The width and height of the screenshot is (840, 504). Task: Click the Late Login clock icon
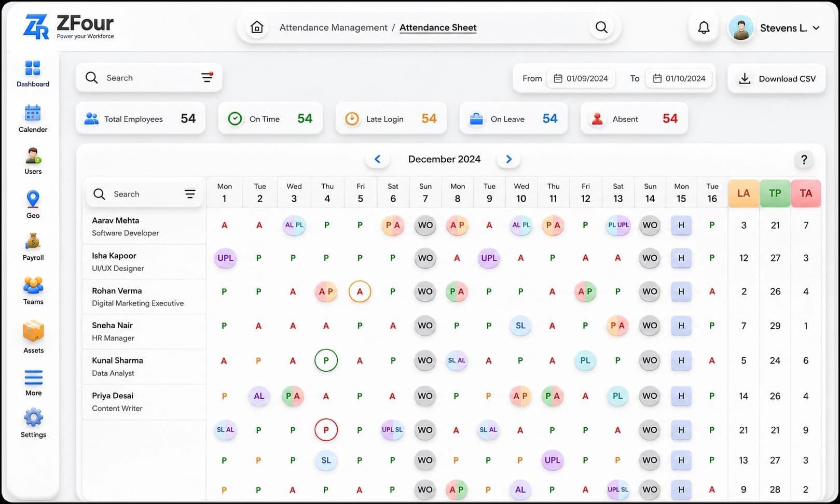click(x=352, y=119)
